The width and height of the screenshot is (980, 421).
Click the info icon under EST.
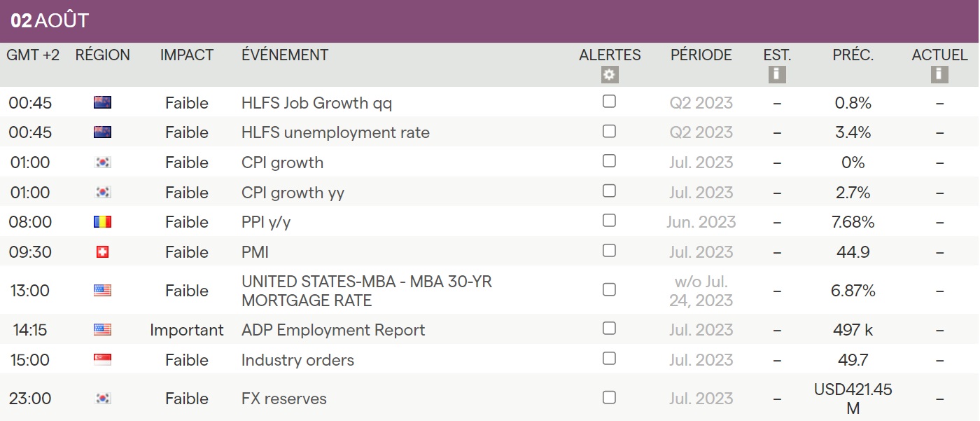tap(777, 75)
